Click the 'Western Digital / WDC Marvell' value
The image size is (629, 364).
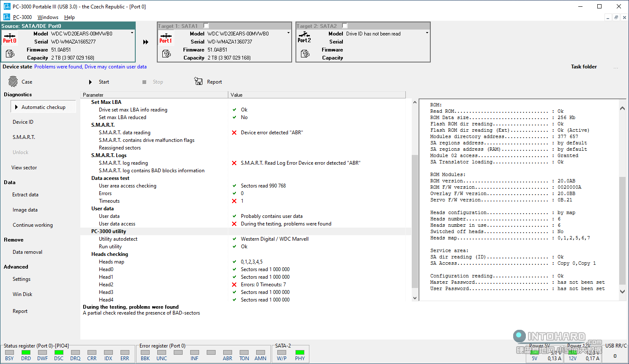(275, 239)
